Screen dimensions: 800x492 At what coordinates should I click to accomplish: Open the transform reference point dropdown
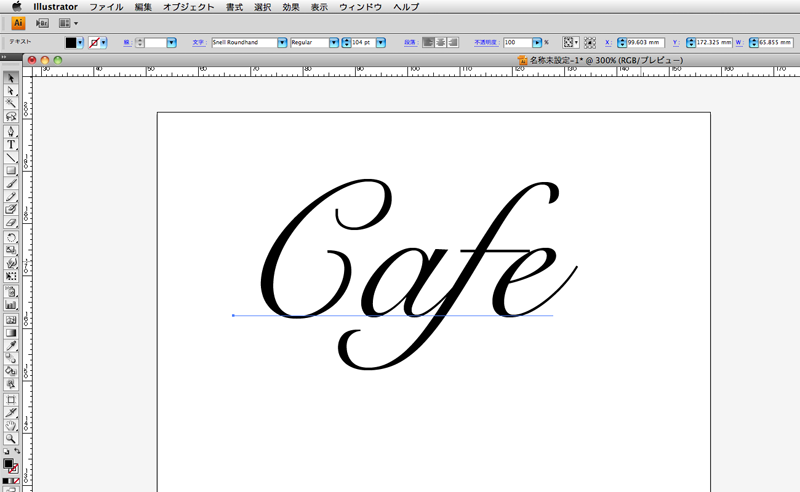(570, 43)
